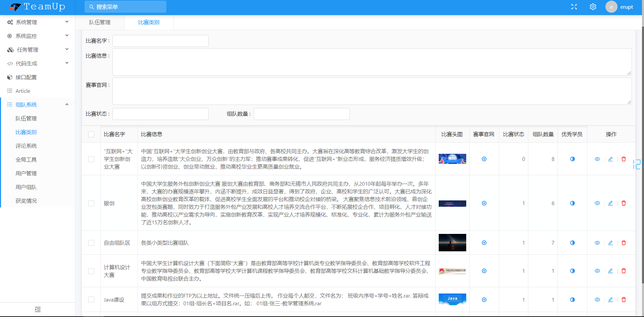Image resolution: width=644 pixels, height=317 pixels.
Task: Delete the Java课设 row
Action: [x=624, y=300]
